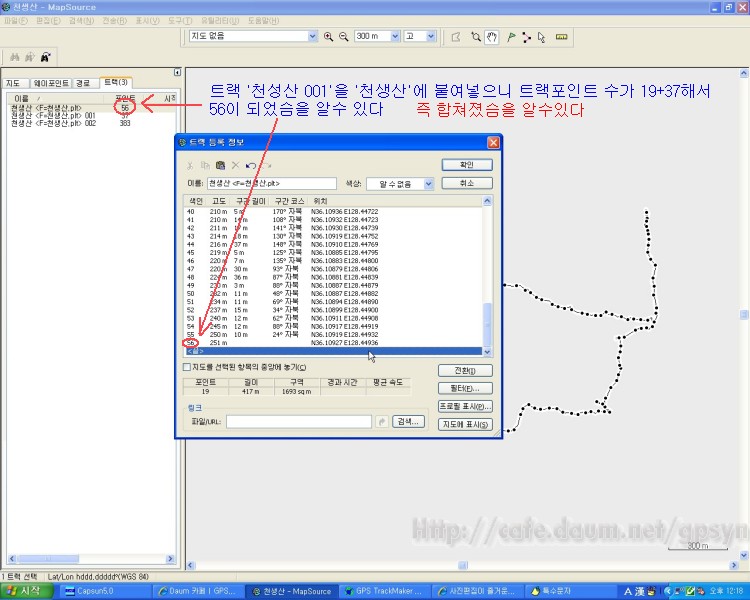The image size is (750, 600).
Task: Click left panel horizontal scrollbar thumb
Action: pyautogui.click(x=48, y=558)
